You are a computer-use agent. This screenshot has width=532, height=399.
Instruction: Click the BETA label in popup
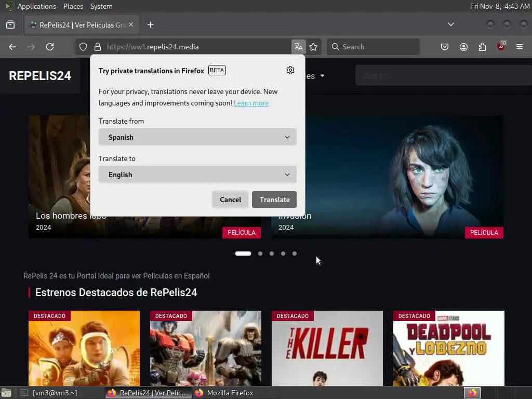pos(217,70)
